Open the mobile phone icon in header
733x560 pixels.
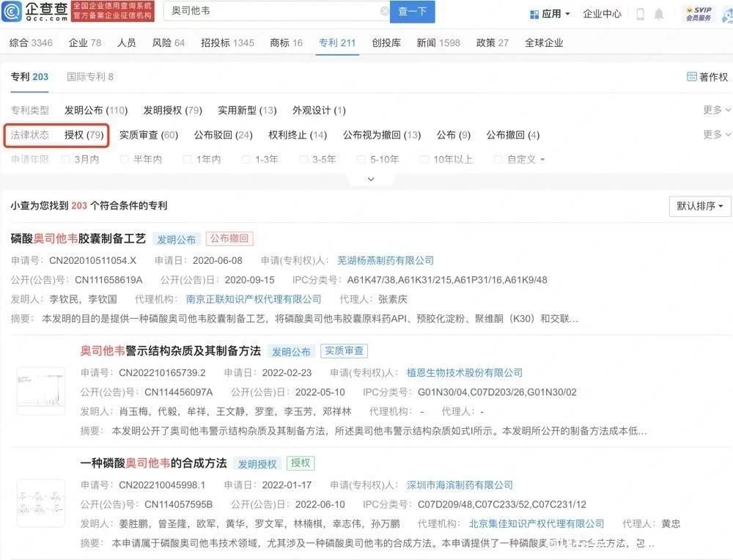coord(641,14)
